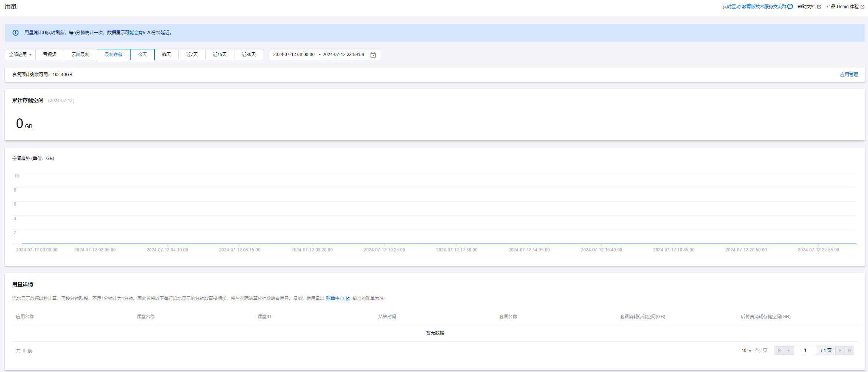Click the 课堂ID column header
Screen dimensions: 868x372
264,317
